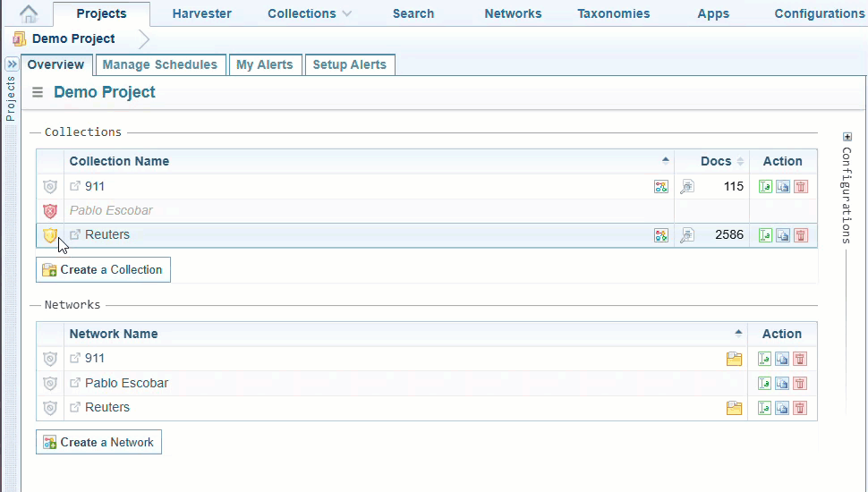Open the Harvester menu item
Image resolution: width=868 pixels, height=492 pixels.
[201, 13]
